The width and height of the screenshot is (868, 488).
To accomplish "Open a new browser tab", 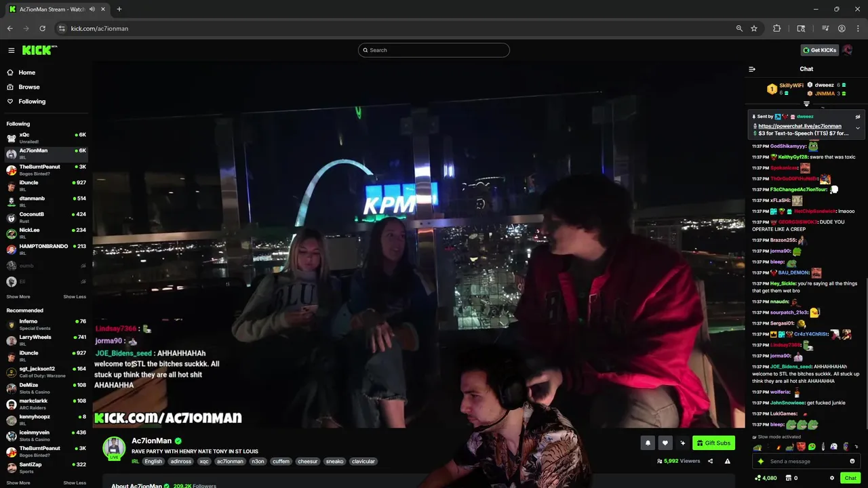I will (119, 9).
